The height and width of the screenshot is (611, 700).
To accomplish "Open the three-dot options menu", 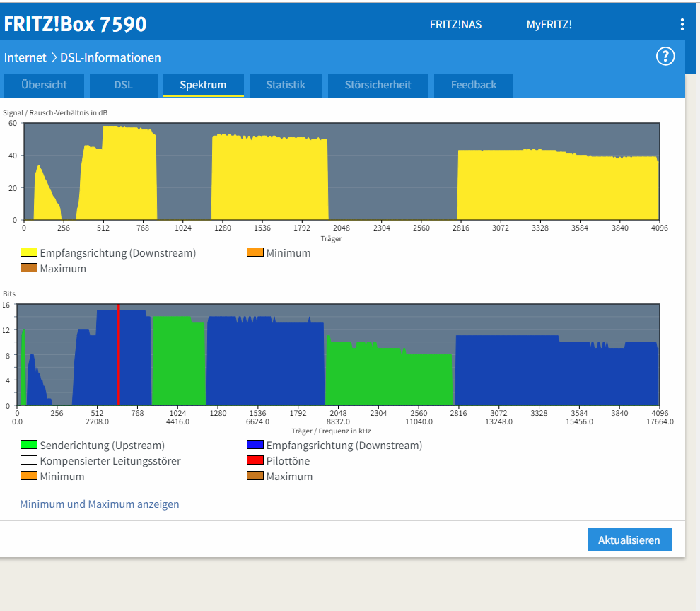I will [682, 25].
